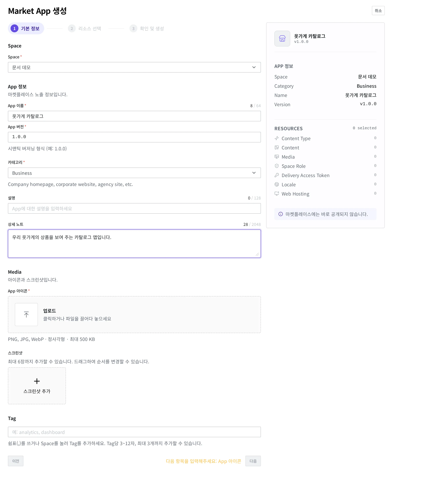Screen dimensions: 448x488
Task: Click the Locale globe icon
Action: point(277,184)
